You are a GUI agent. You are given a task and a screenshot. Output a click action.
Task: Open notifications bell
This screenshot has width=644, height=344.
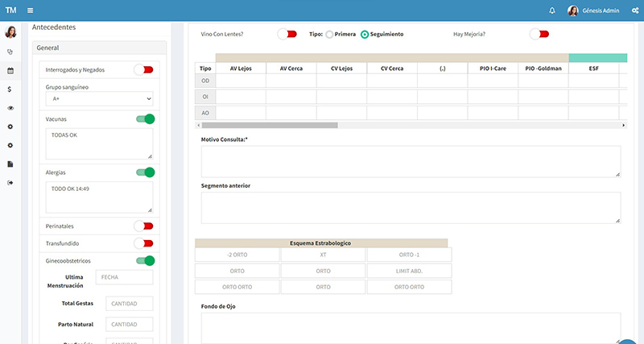(x=552, y=10)
